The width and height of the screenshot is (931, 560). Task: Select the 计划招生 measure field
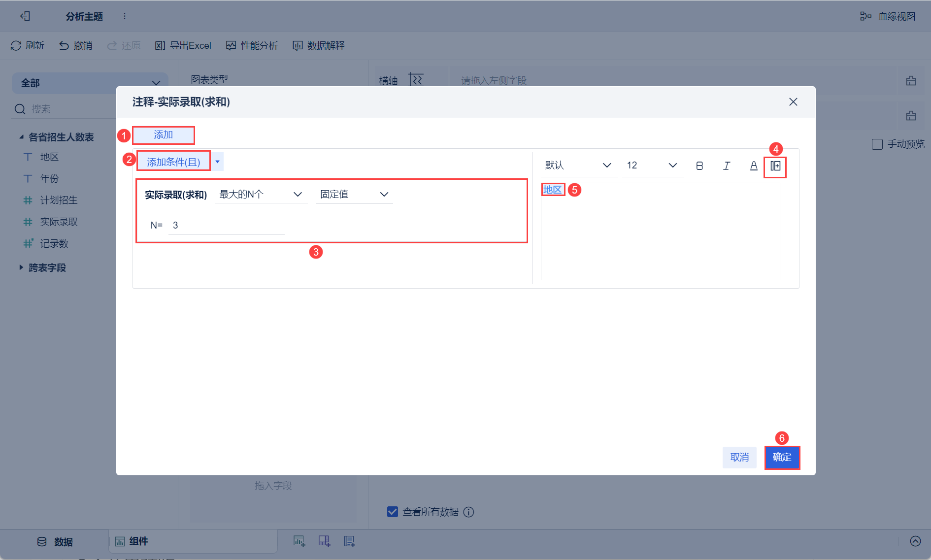click(59, 200)
